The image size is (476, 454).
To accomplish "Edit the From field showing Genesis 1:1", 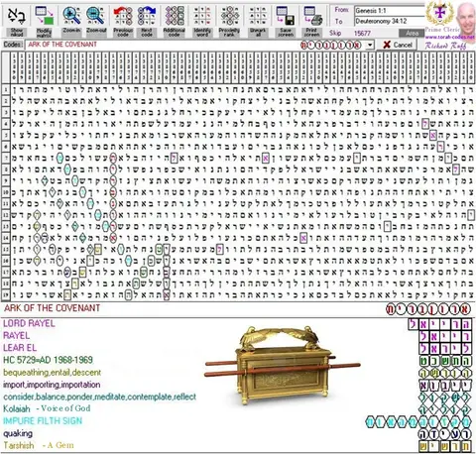I will coord(390,11).
